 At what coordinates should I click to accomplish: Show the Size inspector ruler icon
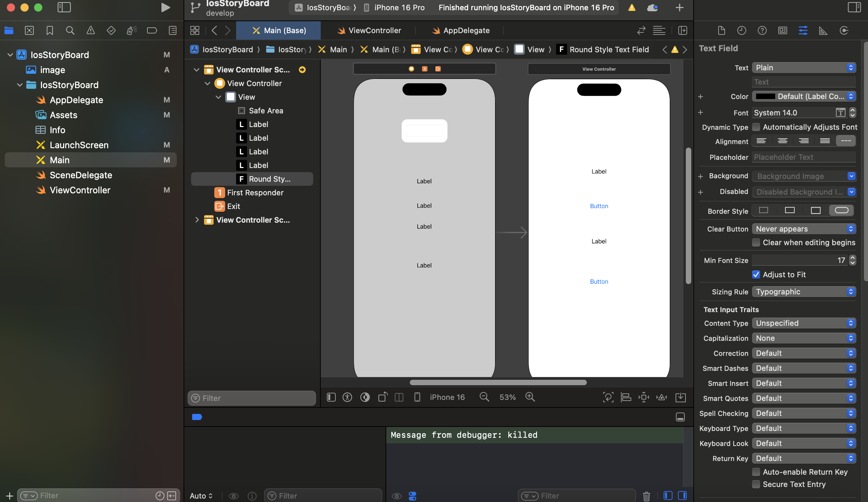coord(823,30)
